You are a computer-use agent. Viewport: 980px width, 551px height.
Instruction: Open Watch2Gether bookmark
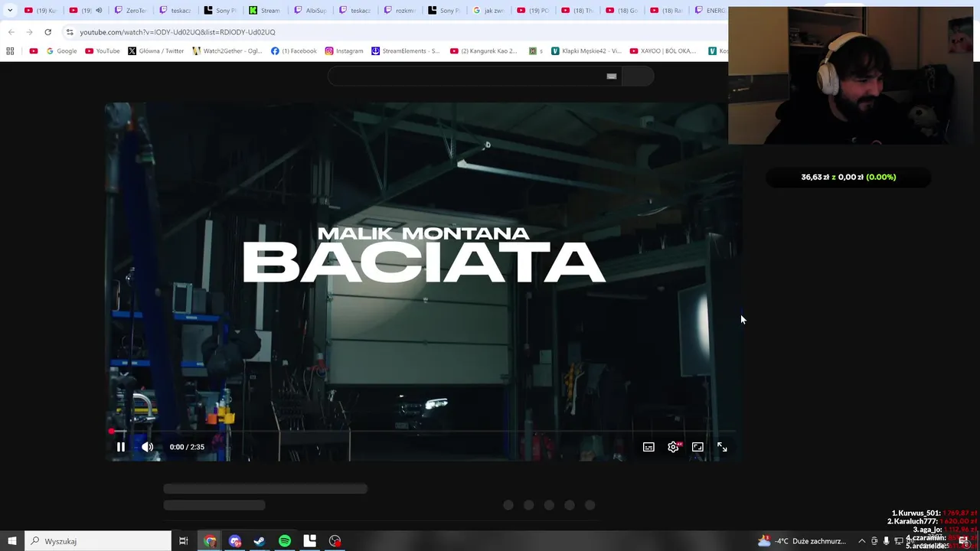[227, 51]
